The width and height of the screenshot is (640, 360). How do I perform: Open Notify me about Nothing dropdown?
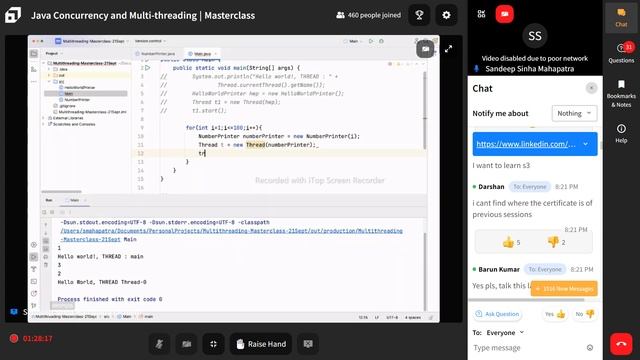point(574,113)
